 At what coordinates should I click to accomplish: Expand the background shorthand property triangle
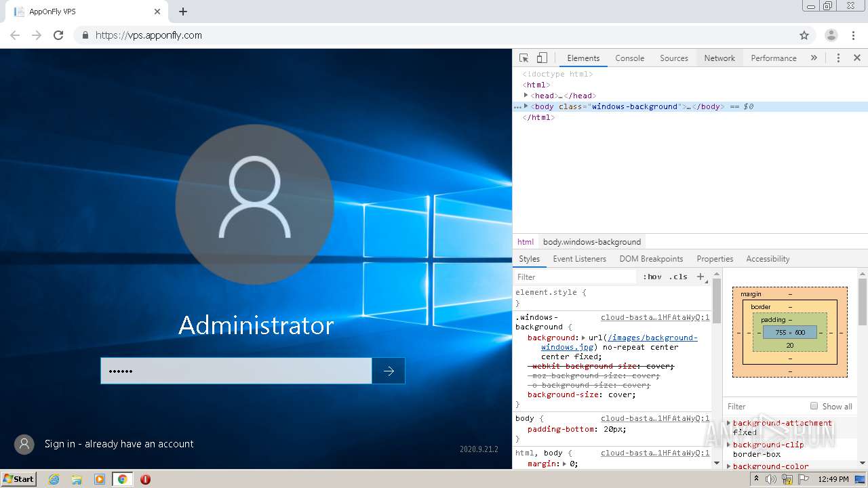pyautogui.click(x=583, y=338)
